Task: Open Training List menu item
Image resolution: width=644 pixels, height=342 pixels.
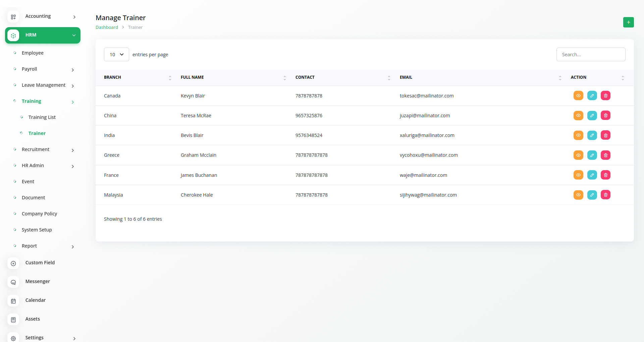Action: click(x=42, y=117)
